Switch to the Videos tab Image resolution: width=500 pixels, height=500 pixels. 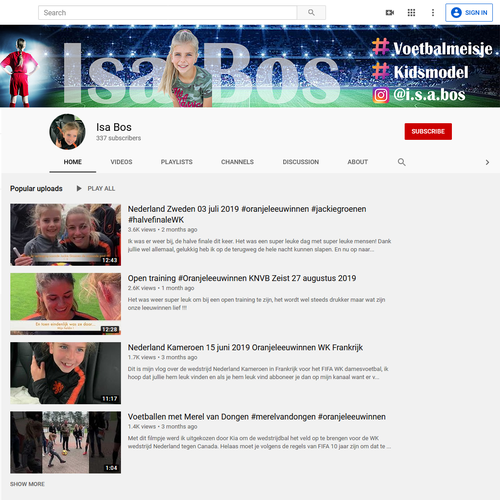point(121,162)
